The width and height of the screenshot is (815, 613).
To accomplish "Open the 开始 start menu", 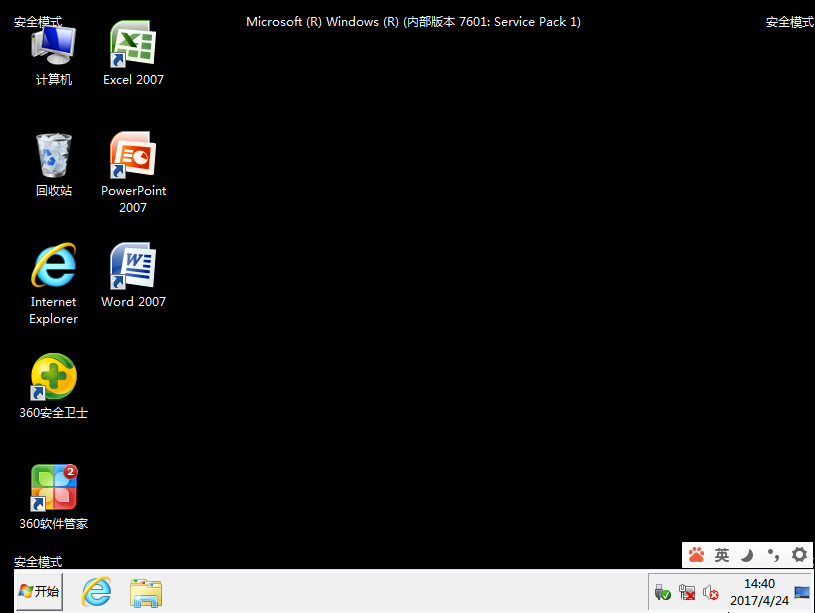I will tap(40, 591).
